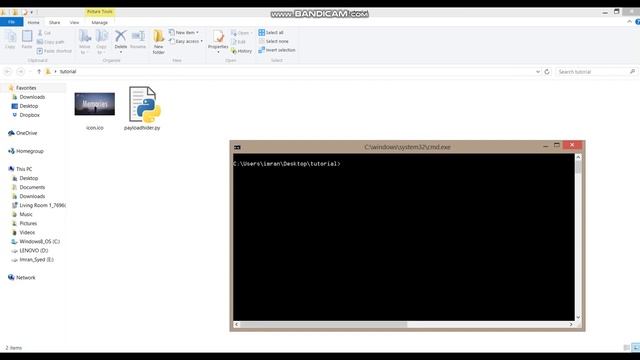Click the Forward navigation arrow
Screen dimensions: 640x360
pos(20,71)
